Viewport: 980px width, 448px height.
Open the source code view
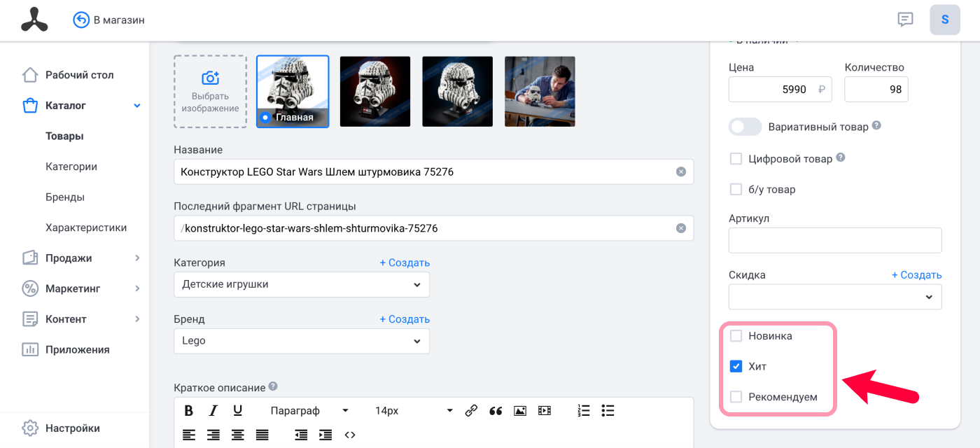pos(350,435)
